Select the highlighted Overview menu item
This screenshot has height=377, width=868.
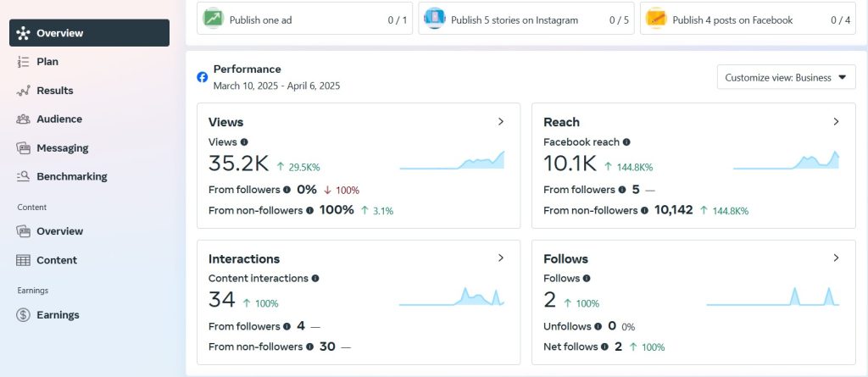click(89, 33)
